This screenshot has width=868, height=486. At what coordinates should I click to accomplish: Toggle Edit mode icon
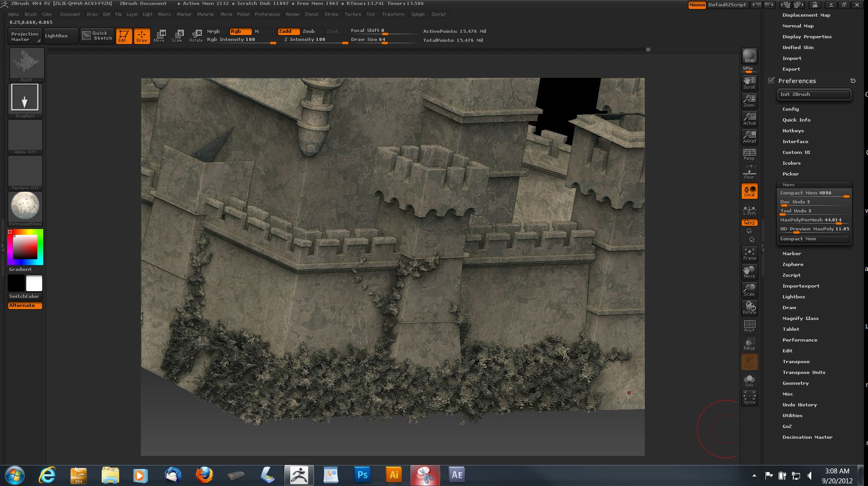pyautogui.click(x=124, y=36)
